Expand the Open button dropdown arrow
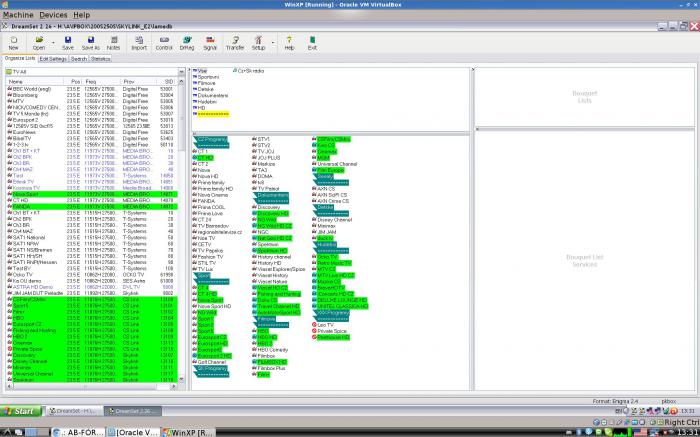Image resolution: width=700 pixels, height=437 pixels. click(x=53, y=43)
